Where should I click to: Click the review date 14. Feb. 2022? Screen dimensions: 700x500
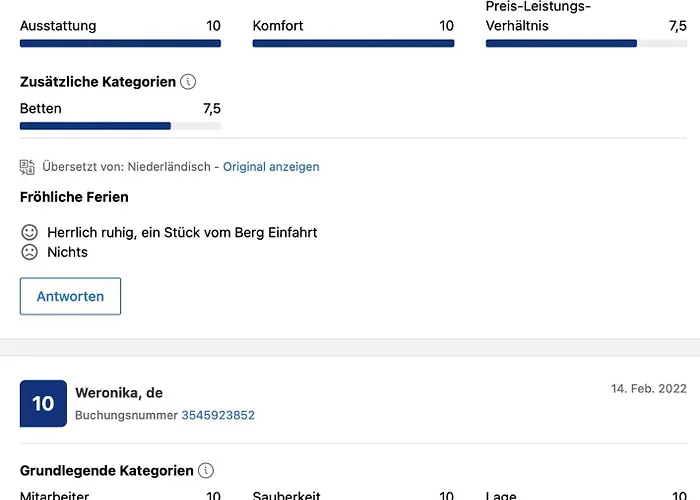click(x=649, y=388)
